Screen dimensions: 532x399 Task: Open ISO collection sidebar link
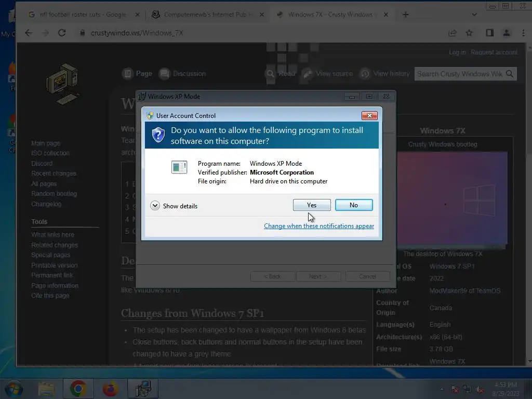pos(50,153)
